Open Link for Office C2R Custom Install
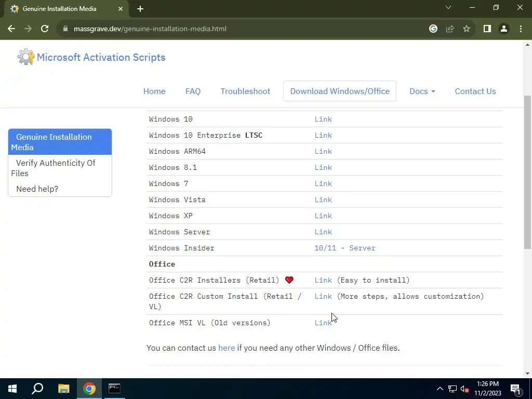The width and height of the screenshot is (532, 399). tap(323, 296)
